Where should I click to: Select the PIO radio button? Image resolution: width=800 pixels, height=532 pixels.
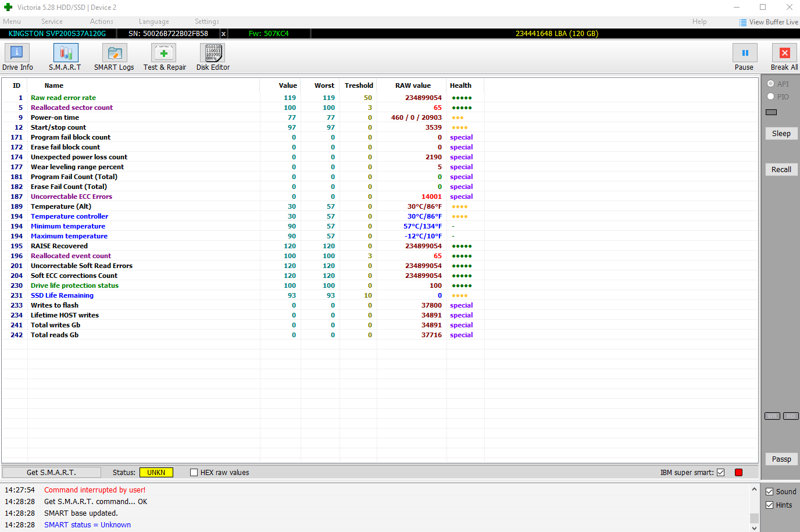[771, 97]
